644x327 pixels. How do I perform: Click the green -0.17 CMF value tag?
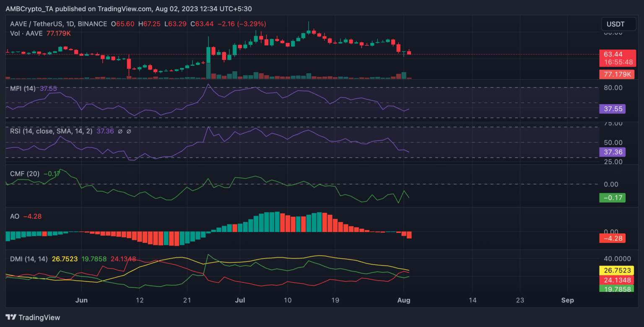[613, 198]
